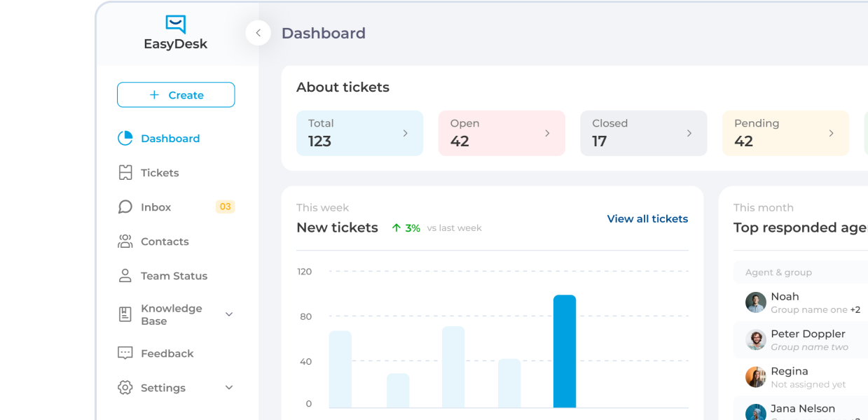Click the Team Status person icon
This screenshot has height=420, width=868.
click(x=125, y=276)
